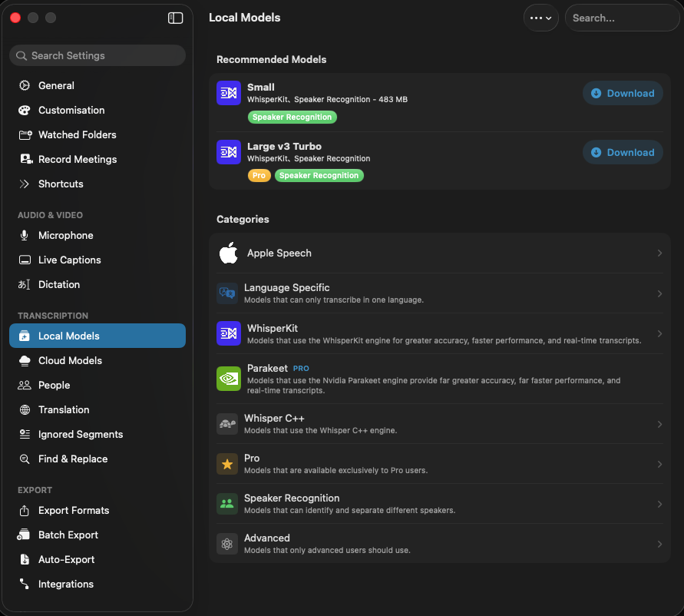Click the Customisation palette icon
684x616 pixels.
click(x=25, y=110)
